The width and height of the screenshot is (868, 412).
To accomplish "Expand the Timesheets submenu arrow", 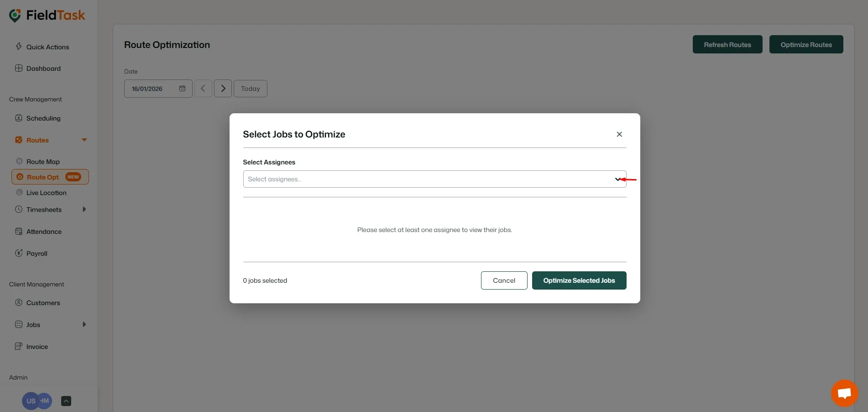I will pos(84,209).
